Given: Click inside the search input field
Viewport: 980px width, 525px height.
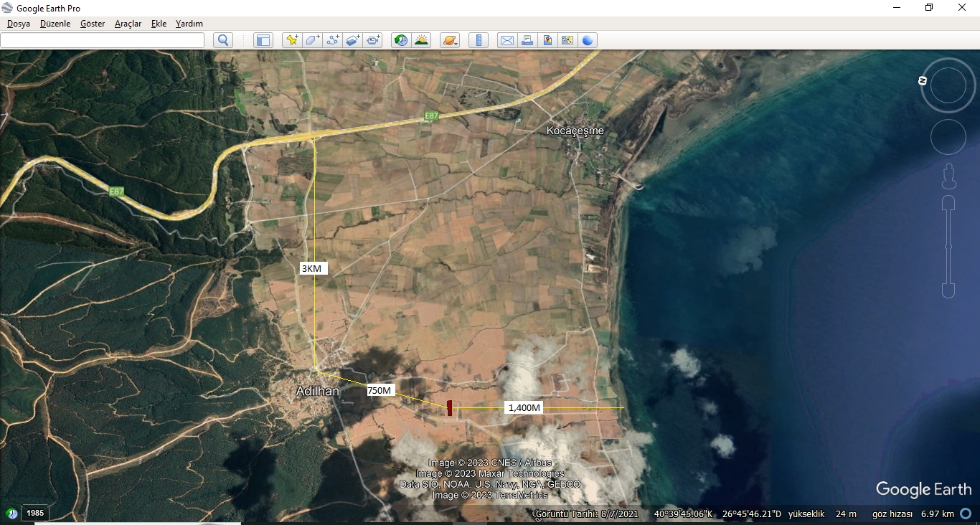Looking at the screenshot, I should click(x=102, y=40).
